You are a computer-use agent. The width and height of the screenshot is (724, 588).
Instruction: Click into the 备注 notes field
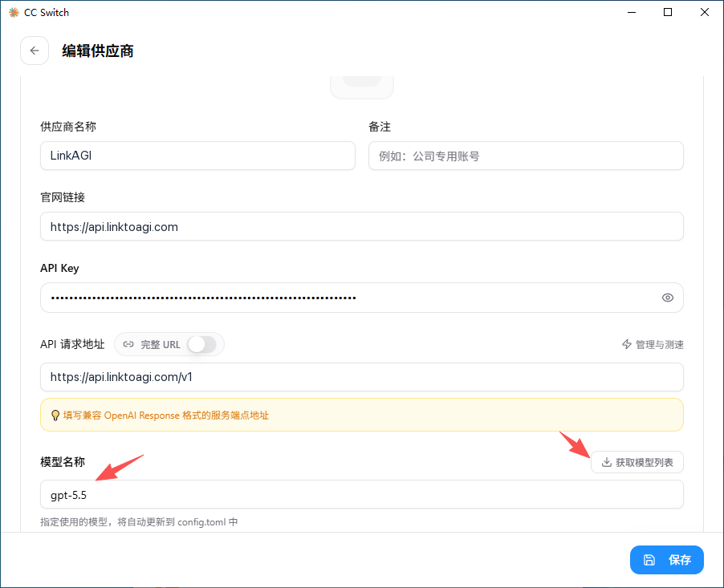click(x=526, y=156)
